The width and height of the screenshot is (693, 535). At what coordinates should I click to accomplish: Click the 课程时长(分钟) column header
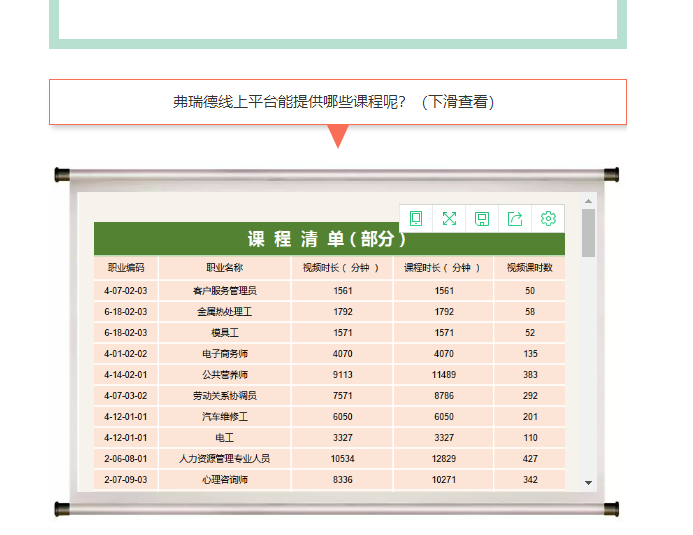[443, 268]
